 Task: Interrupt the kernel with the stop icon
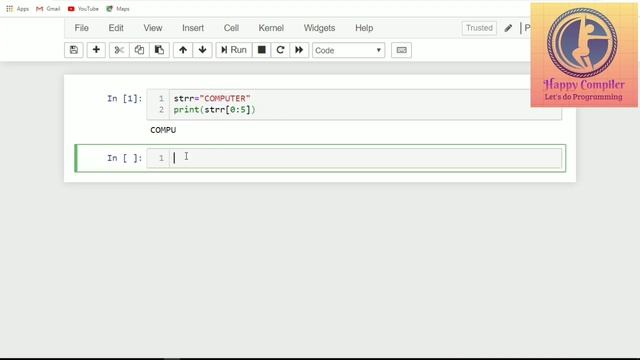tap(262, 50)
